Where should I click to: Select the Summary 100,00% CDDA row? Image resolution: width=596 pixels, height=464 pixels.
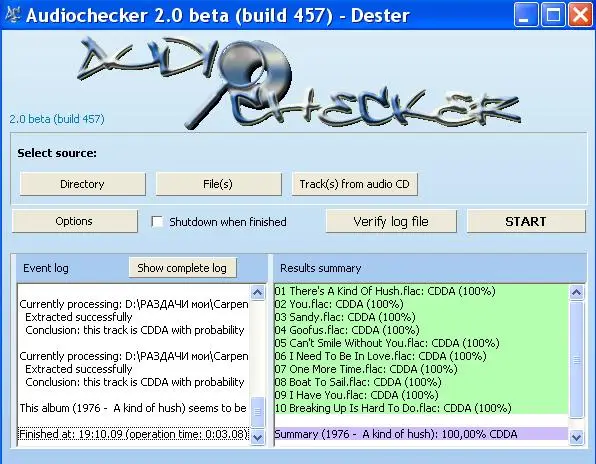pyautogui.click(x=421, y=434)
